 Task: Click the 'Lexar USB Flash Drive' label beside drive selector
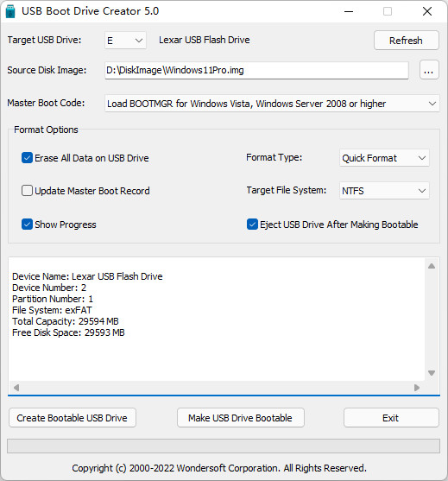pos(205,40)
